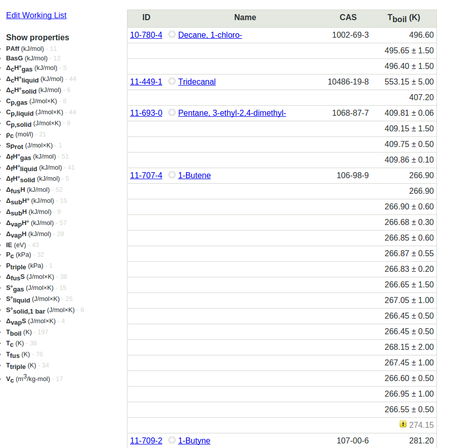Show the ρc (mol/l) property
The image size is (450, 448).
(x=20, y=135)
